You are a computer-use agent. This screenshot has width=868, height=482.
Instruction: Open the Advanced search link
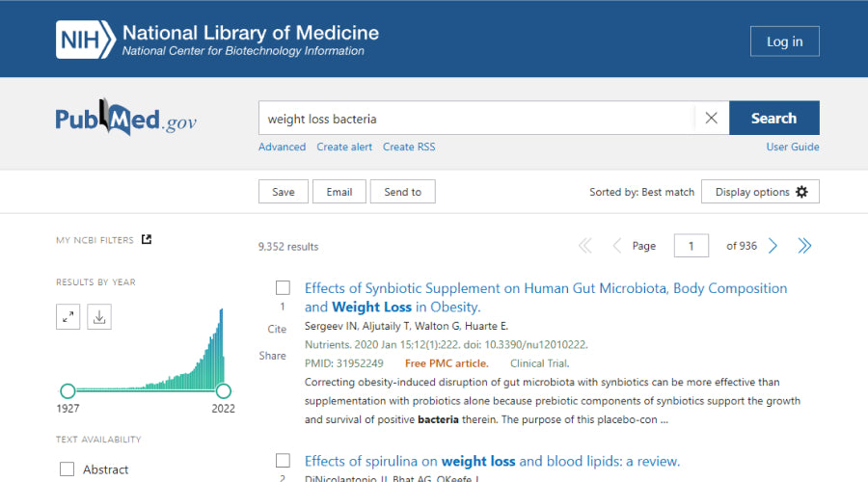[x=282, y=147]
